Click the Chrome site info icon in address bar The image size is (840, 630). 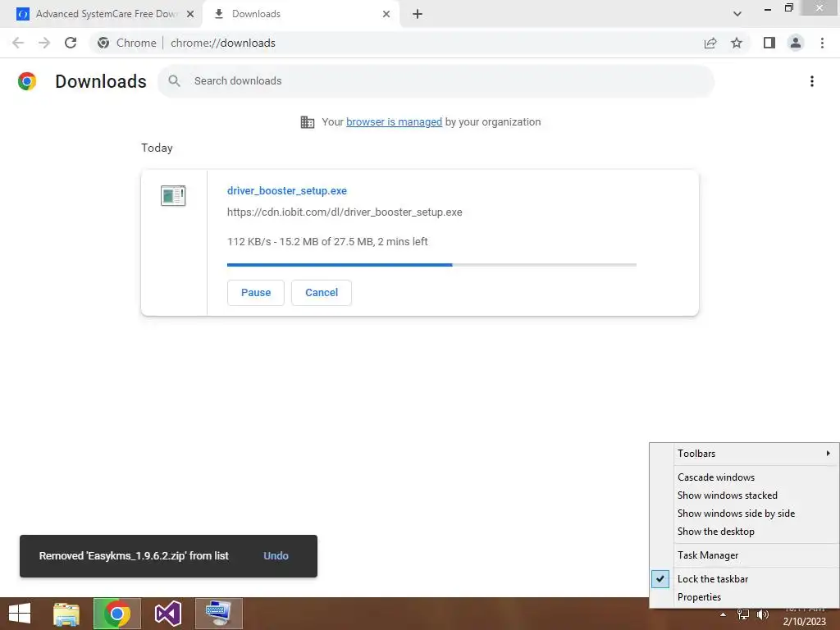coord(103,43)
